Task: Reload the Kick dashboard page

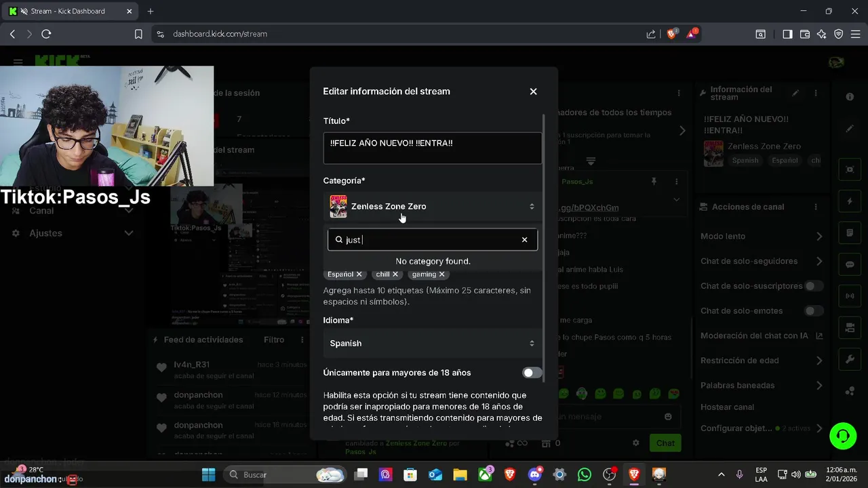Action: [x=46, y=34]
